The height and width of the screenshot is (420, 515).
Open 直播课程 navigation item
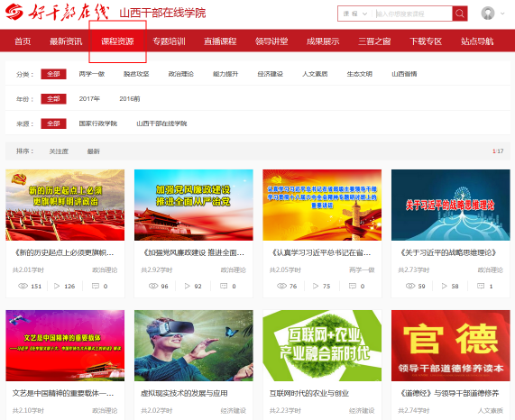click(220, 41)
